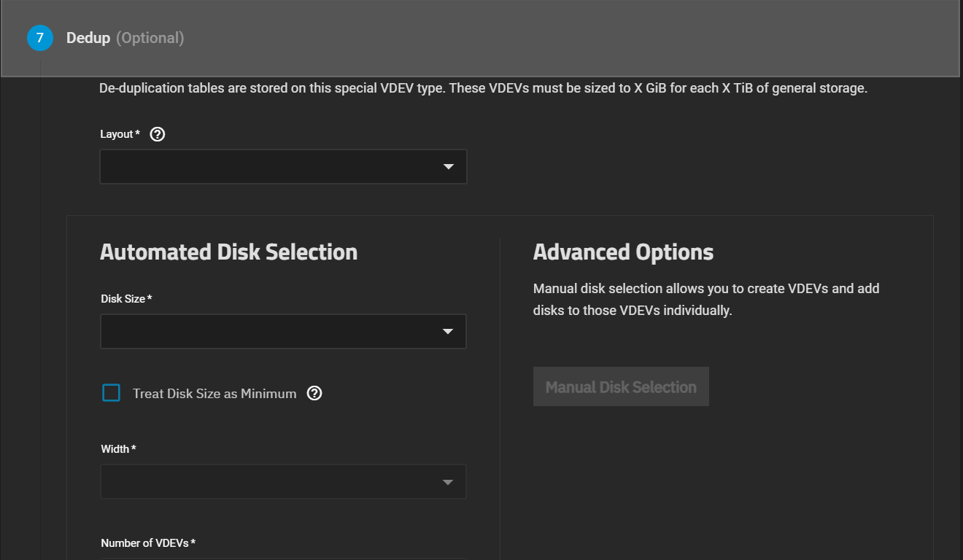This screenshot has width=963, height=560.
Task: Select the Dedup step header
Action: [x=88, y=38]
